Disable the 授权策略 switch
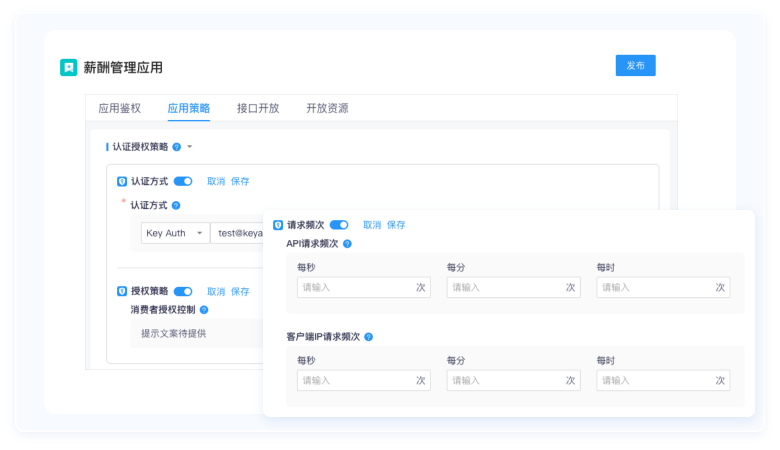 coord(183,291)
